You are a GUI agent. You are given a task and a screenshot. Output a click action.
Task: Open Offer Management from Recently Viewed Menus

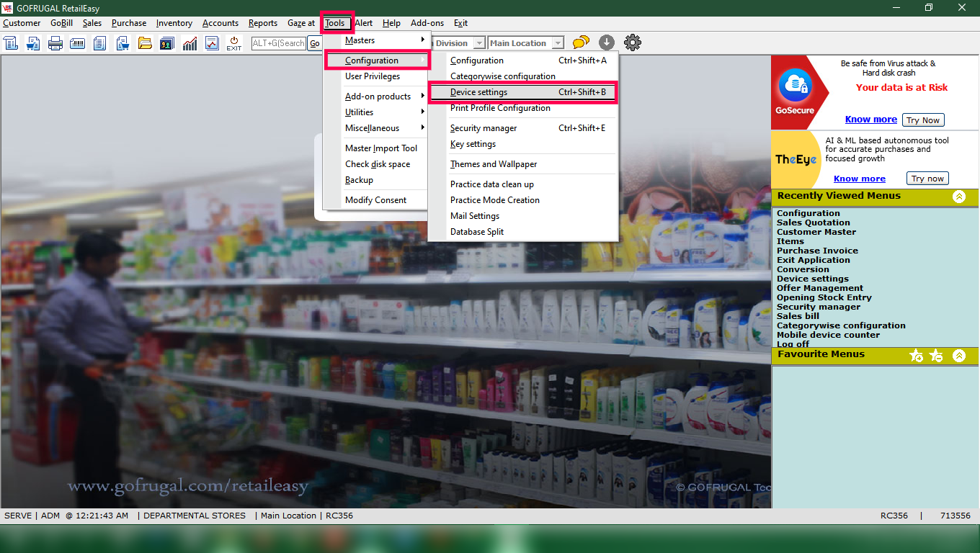[x=820, y=288]
